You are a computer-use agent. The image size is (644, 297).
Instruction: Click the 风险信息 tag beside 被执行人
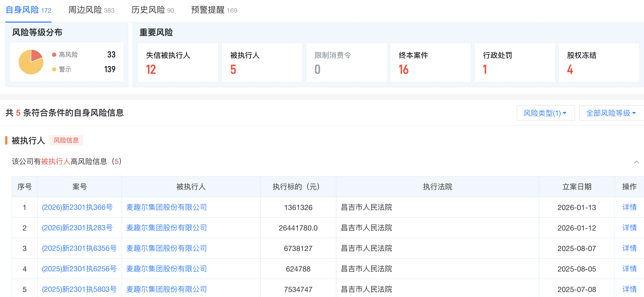66,141
